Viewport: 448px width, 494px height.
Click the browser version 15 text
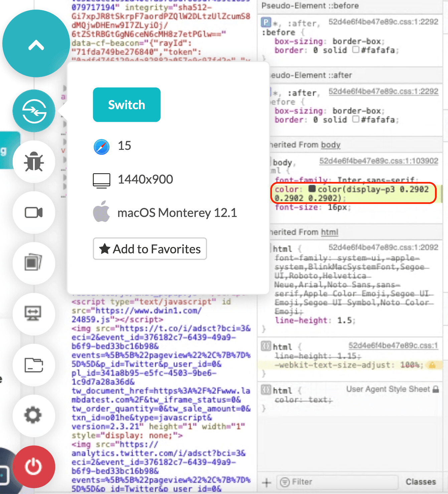124,146
